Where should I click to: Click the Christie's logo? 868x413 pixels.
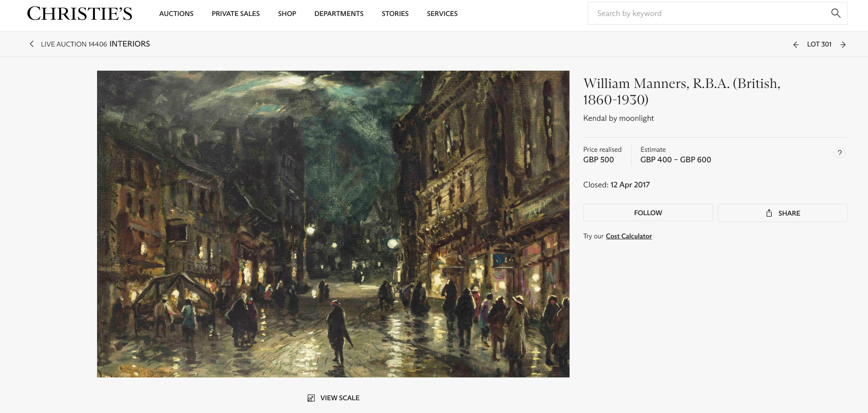[x=79, y=14]
